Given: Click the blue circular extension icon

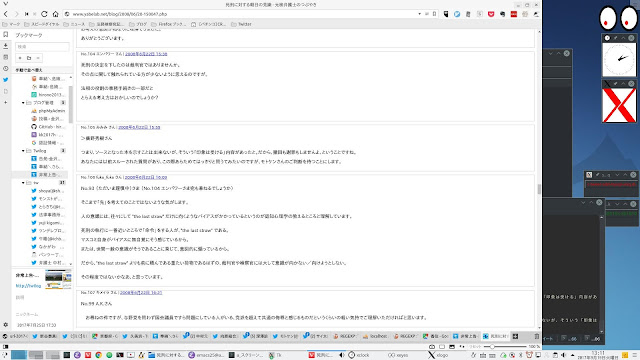Looking at the screenshot, I should click(x=457, y=14).
